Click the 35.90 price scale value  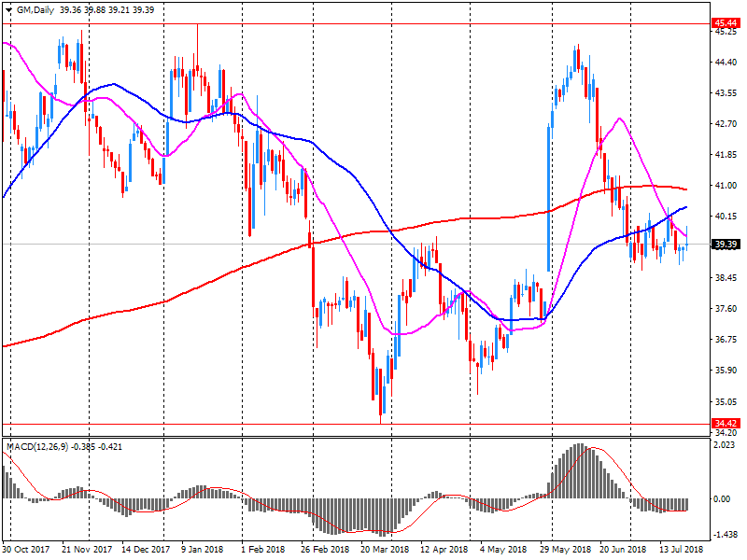(x=726, y=370)
